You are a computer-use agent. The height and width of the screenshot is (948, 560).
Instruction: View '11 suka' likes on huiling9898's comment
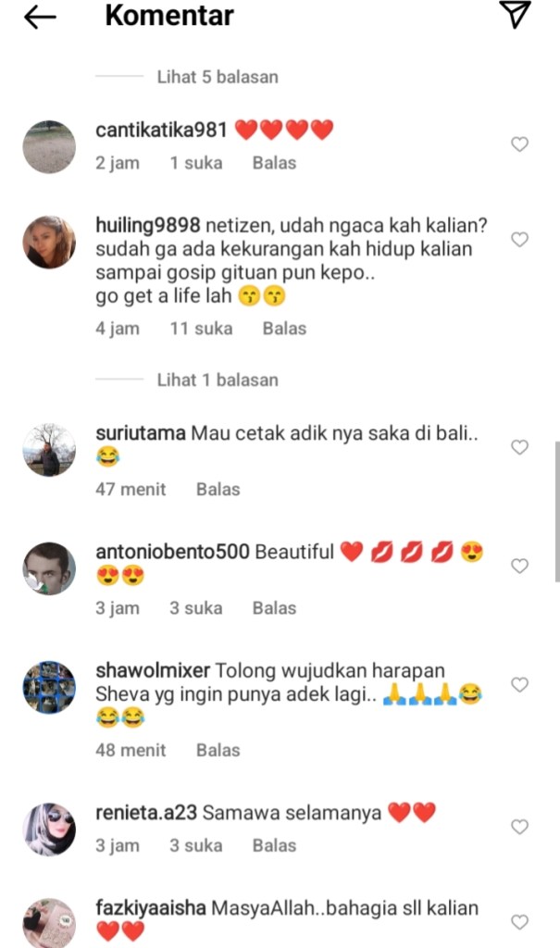(x=201, y=329)
